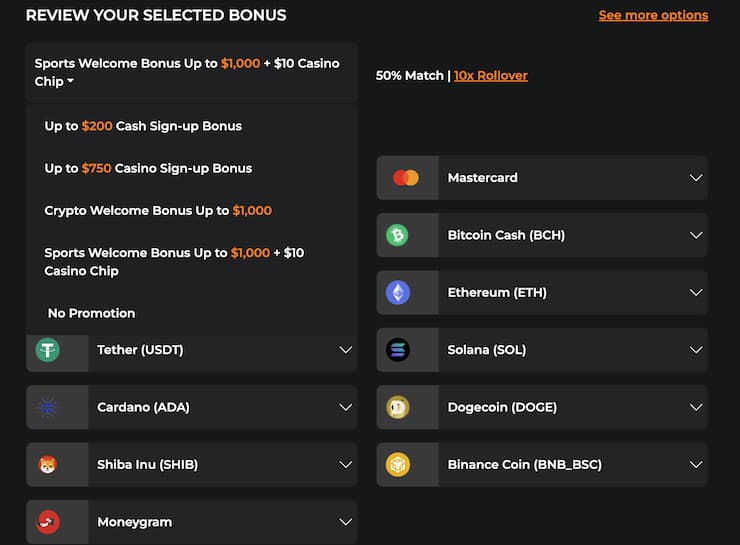Expand the Tether (USDT) chevron

click(345, 350)
